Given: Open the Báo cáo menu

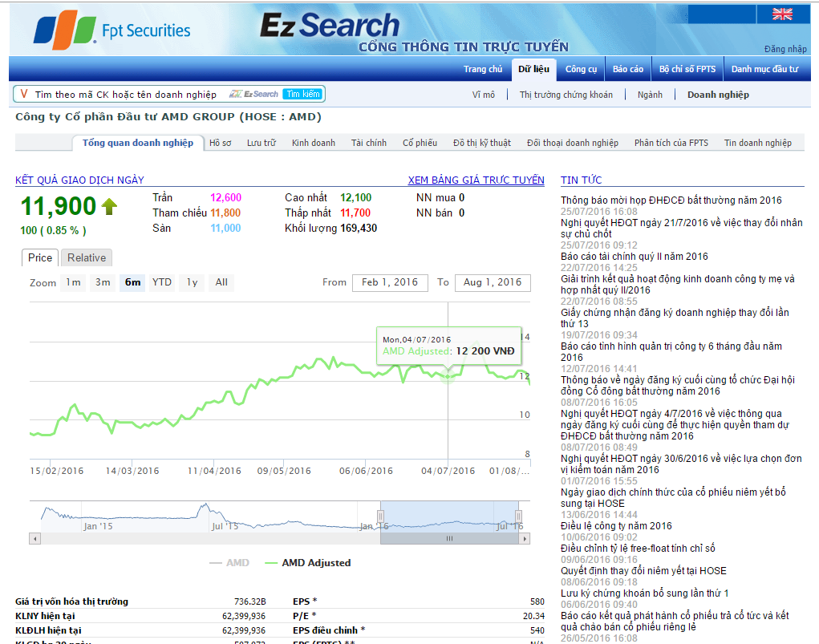Looking at the screenshot, I should pyautogui.click(x=628, y=69).
